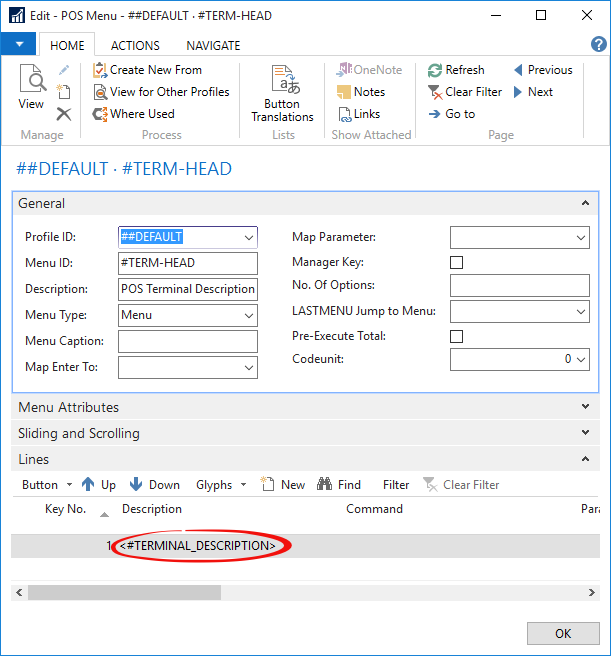The image size is (611, 656).
Task: Switch to the ACTIONS tab
Action: point(135,45)
